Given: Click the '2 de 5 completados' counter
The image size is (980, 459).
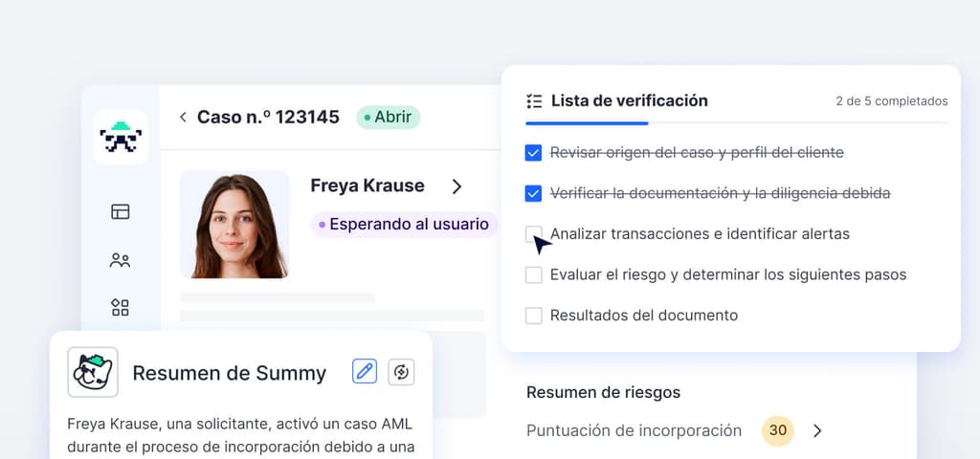Looking at the screenshot, I should click(x=892, y=101).
